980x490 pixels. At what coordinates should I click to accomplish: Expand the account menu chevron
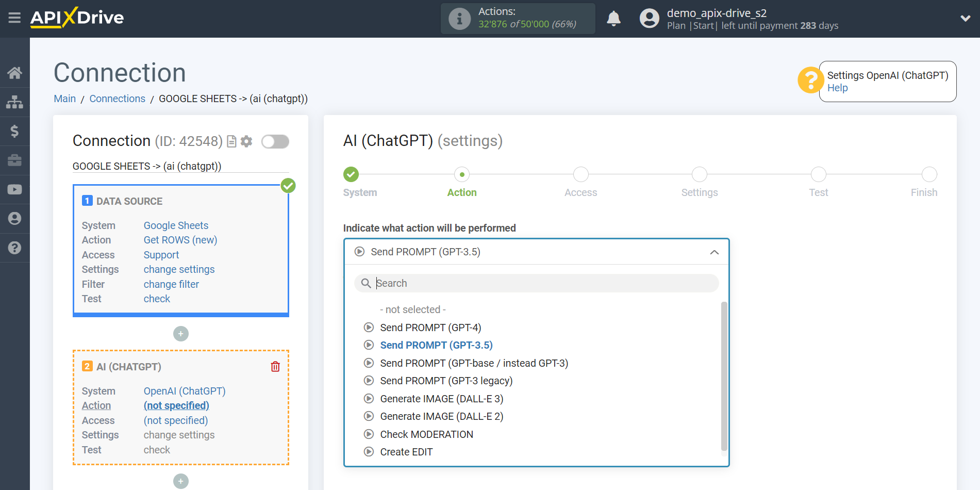pos(965,19)
